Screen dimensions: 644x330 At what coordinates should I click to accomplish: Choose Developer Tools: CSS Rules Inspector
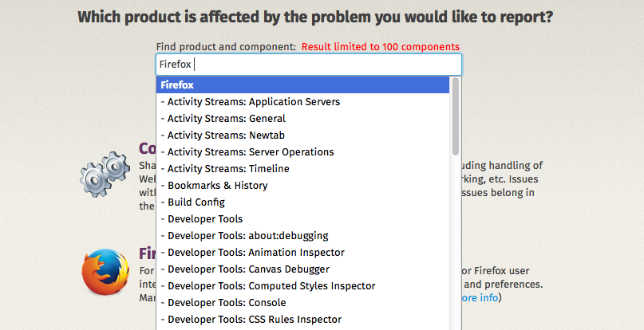[x=302, y=320]
